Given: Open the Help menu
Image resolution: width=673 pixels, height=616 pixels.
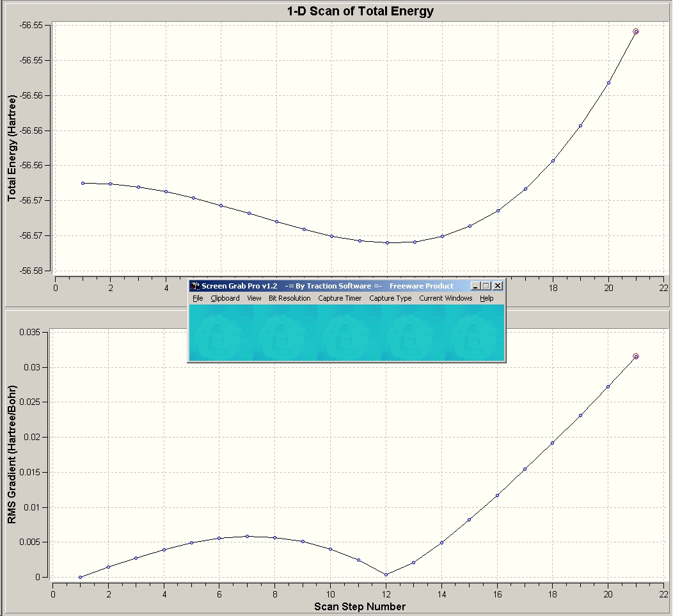Looking at the screenshot, I should 486,298.
